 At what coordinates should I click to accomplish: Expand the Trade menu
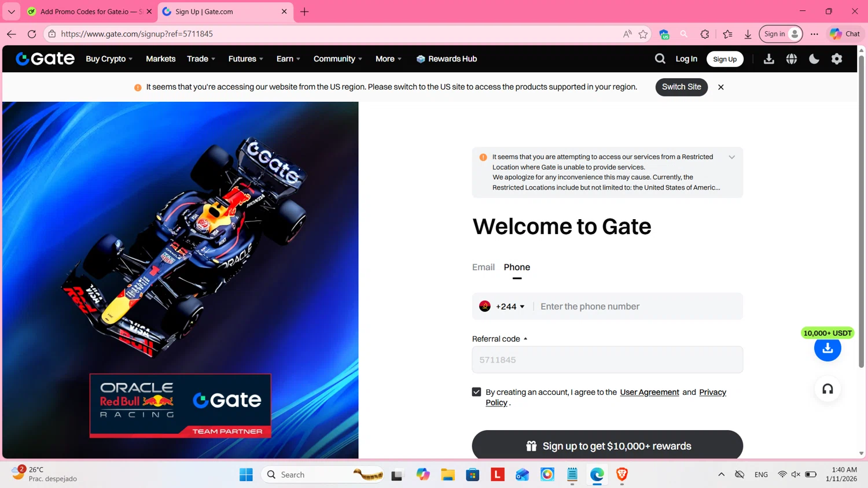(x=201, y=59)
